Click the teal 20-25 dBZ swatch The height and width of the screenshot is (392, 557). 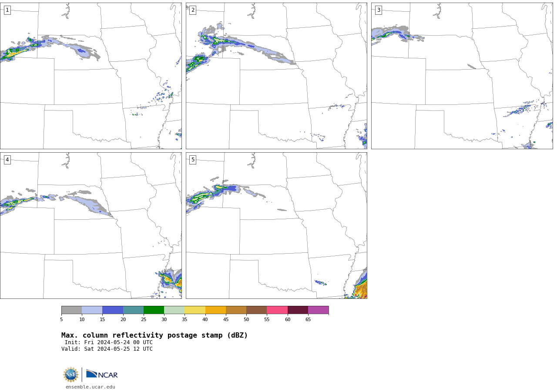click(133, 310)
